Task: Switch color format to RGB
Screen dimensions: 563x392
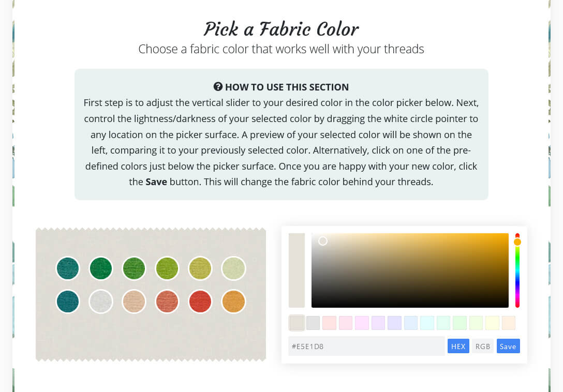Action: click(483, 346)
